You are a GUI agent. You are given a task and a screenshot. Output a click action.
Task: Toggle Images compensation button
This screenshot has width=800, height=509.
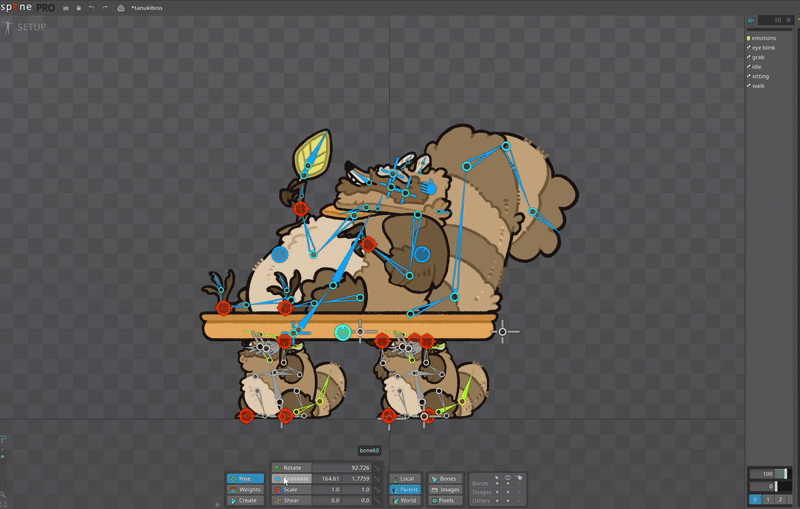[x=445, y=490]
